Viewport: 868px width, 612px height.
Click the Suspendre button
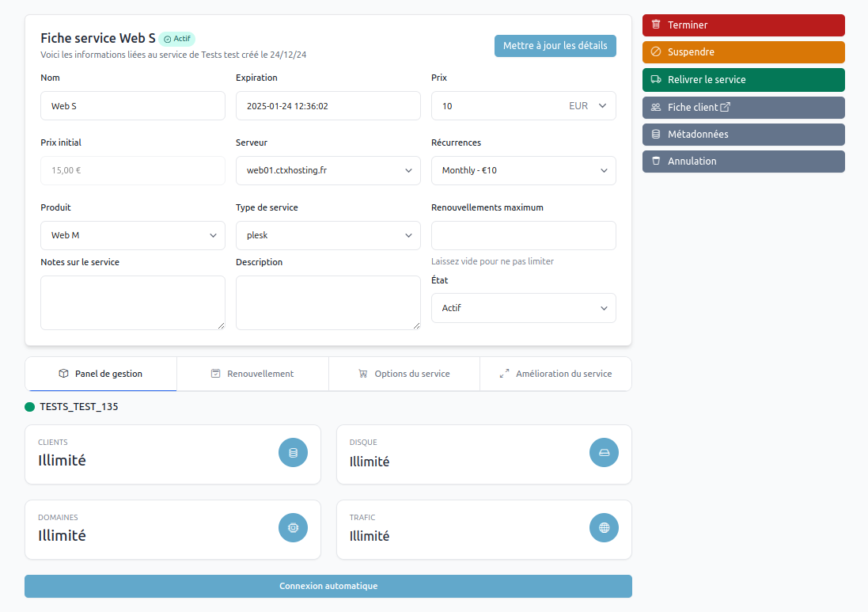743,52
